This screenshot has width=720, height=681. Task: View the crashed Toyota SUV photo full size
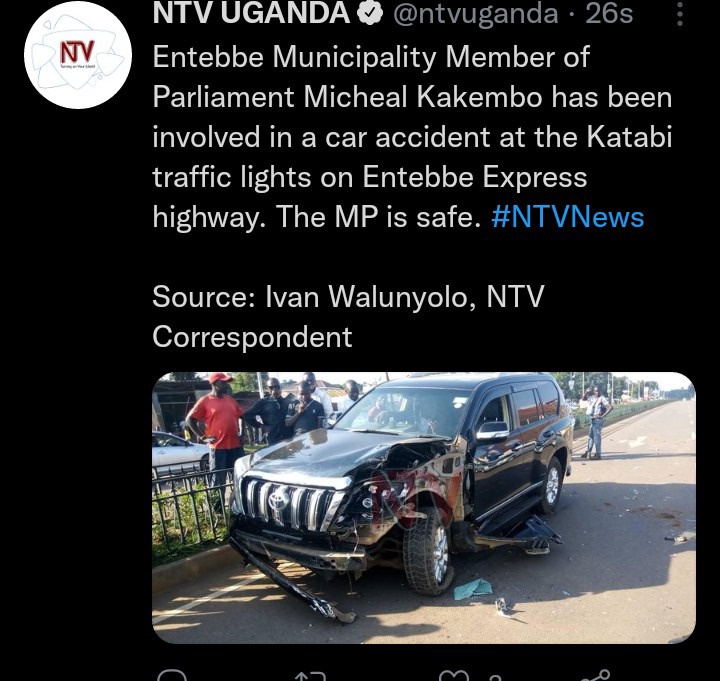pyautogui.click(x=423, y=507)
